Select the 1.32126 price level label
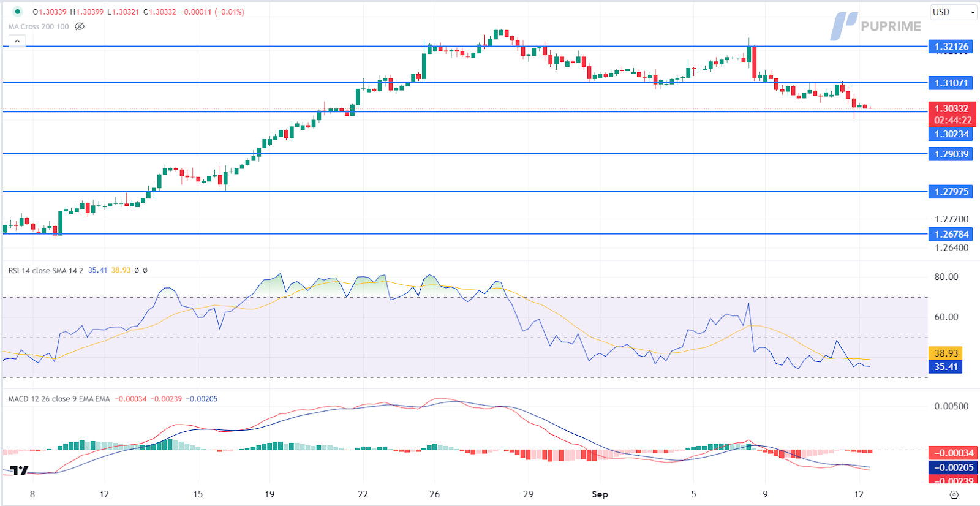Viewport: 980px width, 506px height. tap(951, 47)
